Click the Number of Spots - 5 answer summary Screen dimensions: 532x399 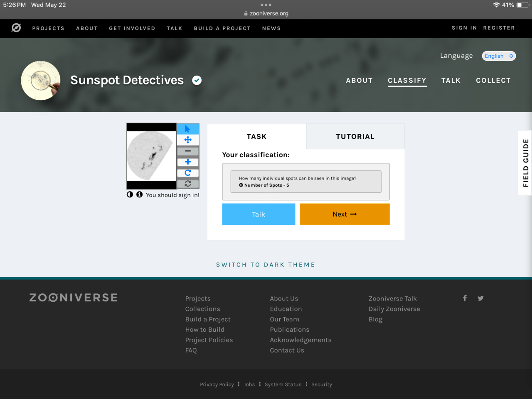click(306, 182)
